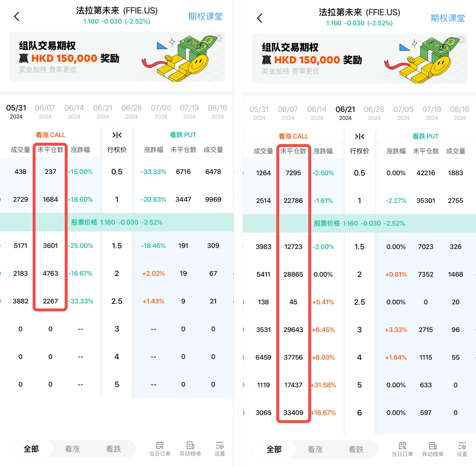
Task: Switch to the 08/16 expiry in the left screen
Action: 218,112
